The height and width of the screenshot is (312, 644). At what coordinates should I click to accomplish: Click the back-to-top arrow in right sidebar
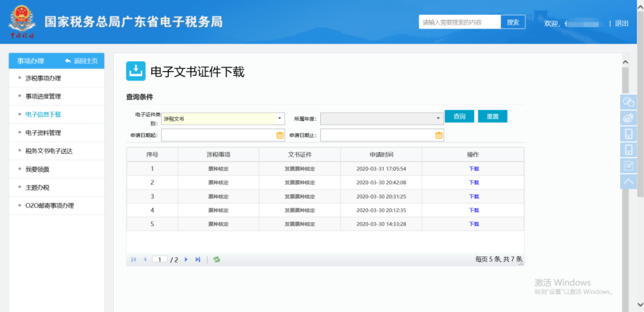(628, 181)
